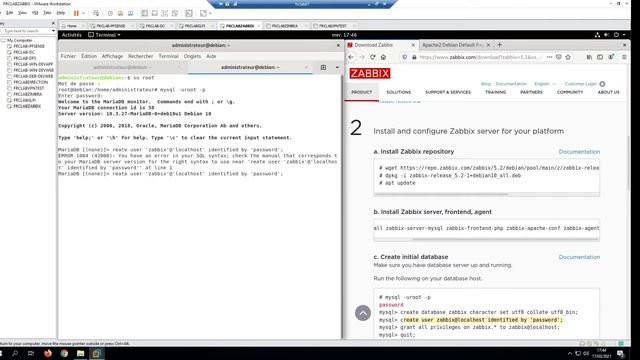Click the scroll-to-top round arrow button

click(x=363, y=313)
